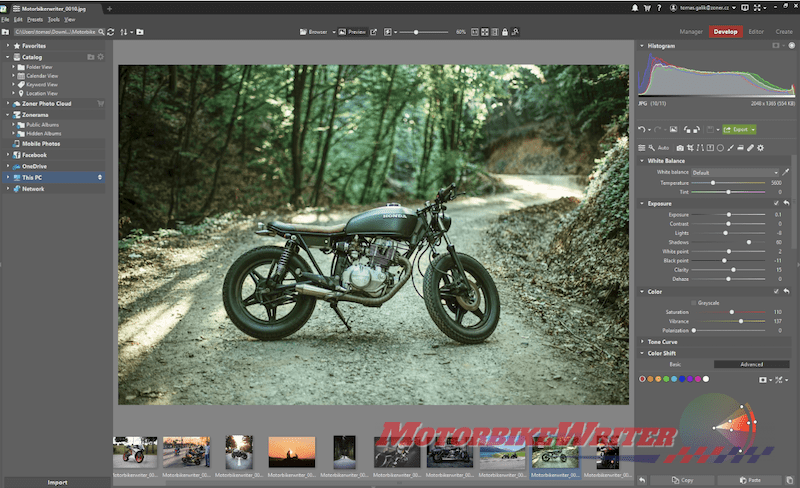Pick white balance with the eyedropper
Image resolution: width=800 pixels, height=488 pixels.
[x=786, y=172]
